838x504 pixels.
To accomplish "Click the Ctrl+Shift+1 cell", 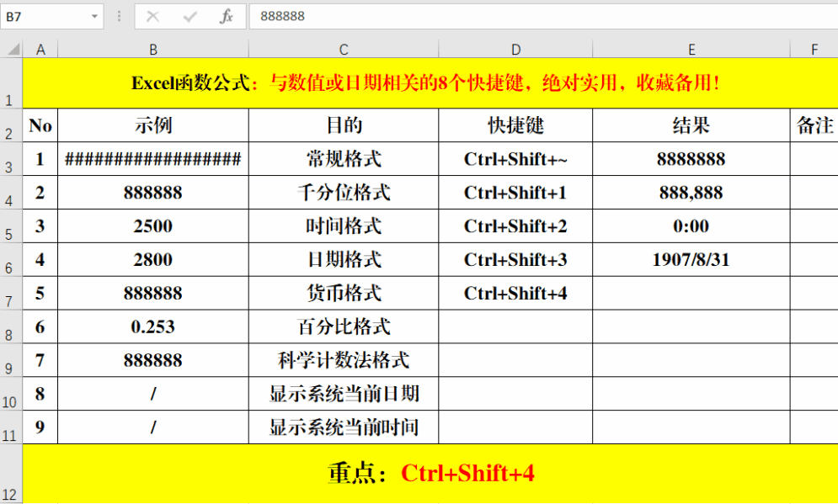I will (515, 193).
